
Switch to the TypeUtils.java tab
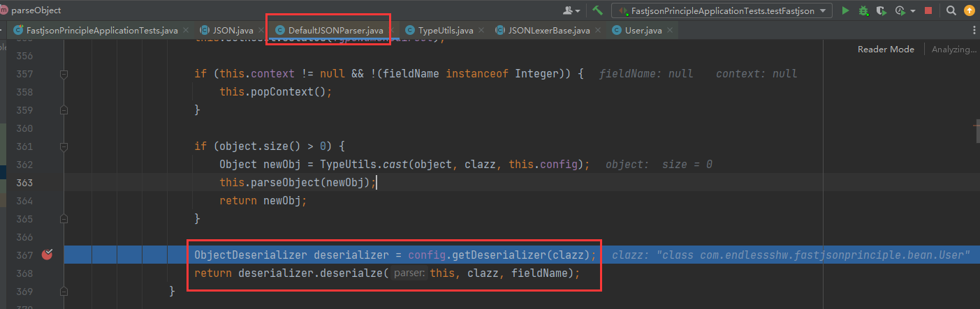(445, 31)
